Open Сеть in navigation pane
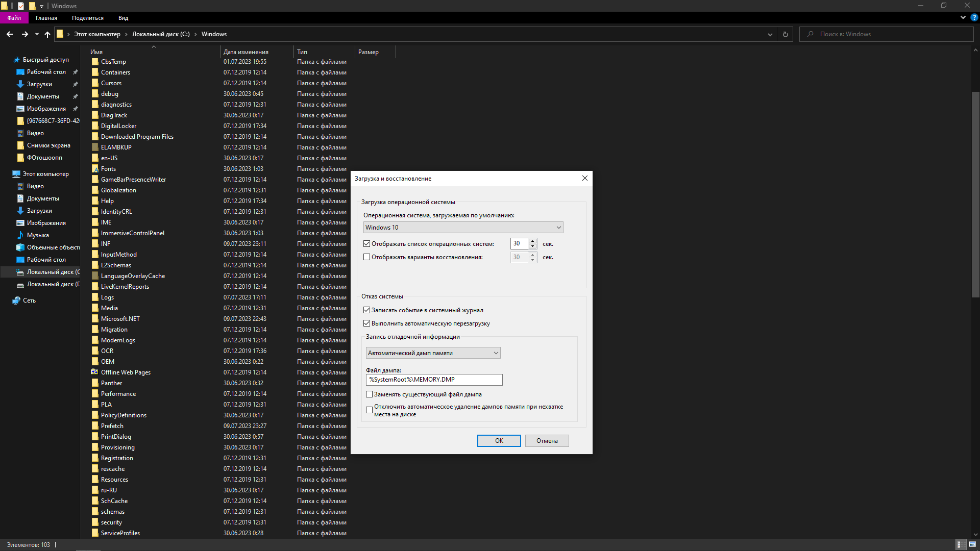Image resolution: width=980 pixels, height=551 pixels. pyautogui.click(x=29, y=300)
